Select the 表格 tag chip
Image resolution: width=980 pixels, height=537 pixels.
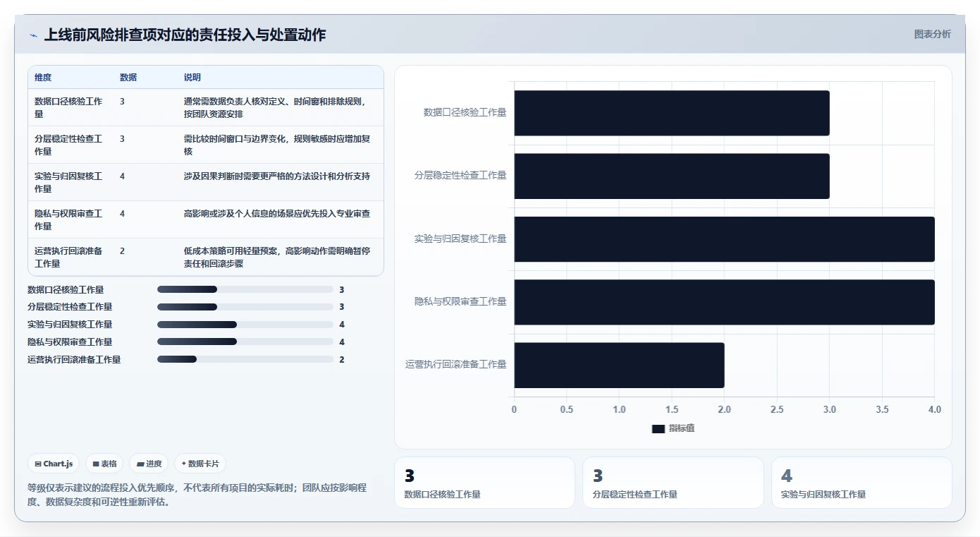pos(104,464)
